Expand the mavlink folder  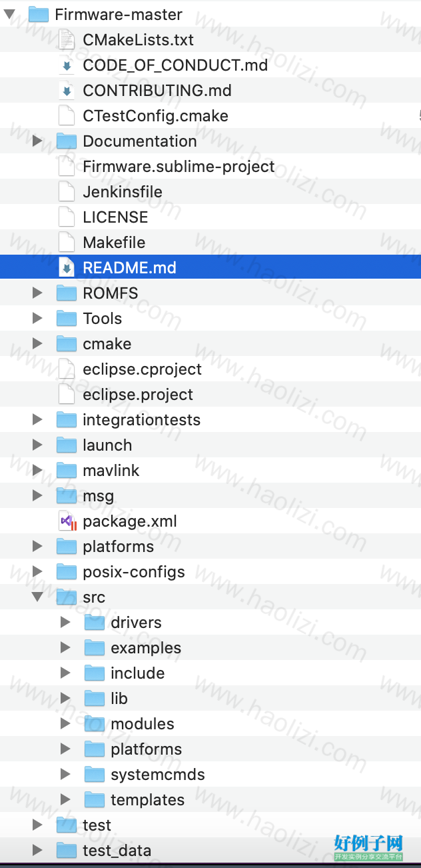[37, 471]
